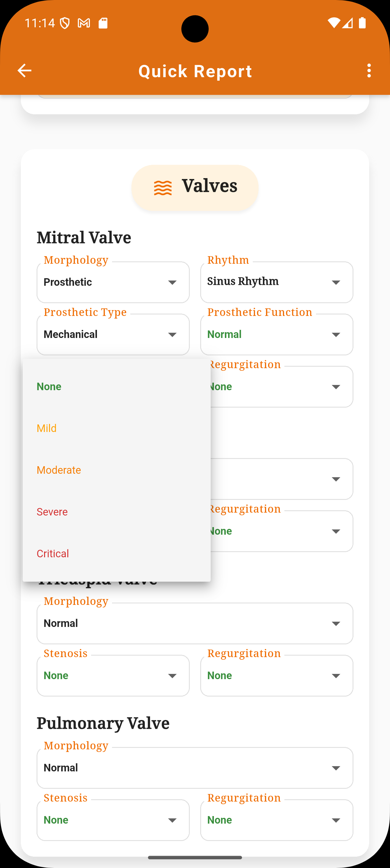The width and height of the screenshot is (390, 868).
Task: Tap the Valves waves icon
Action: 163,188
